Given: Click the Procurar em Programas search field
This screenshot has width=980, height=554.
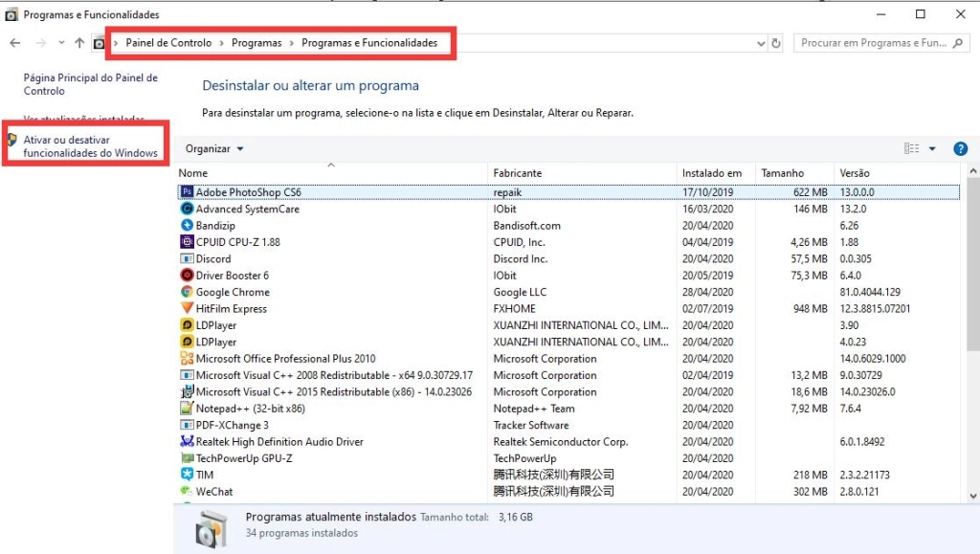Looking at the screenshot, I should 873,43.
